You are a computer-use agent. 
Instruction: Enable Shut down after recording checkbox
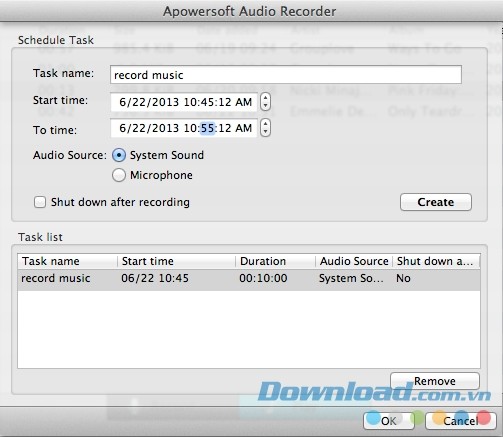click(x=40, y=202)
